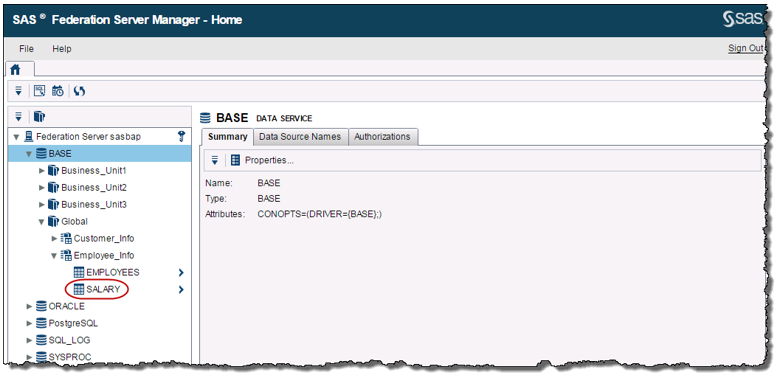The width and height of the screenshot is (781, 373).
Task: Open the main toolbar actions menu icon
Action: [18, 91]
